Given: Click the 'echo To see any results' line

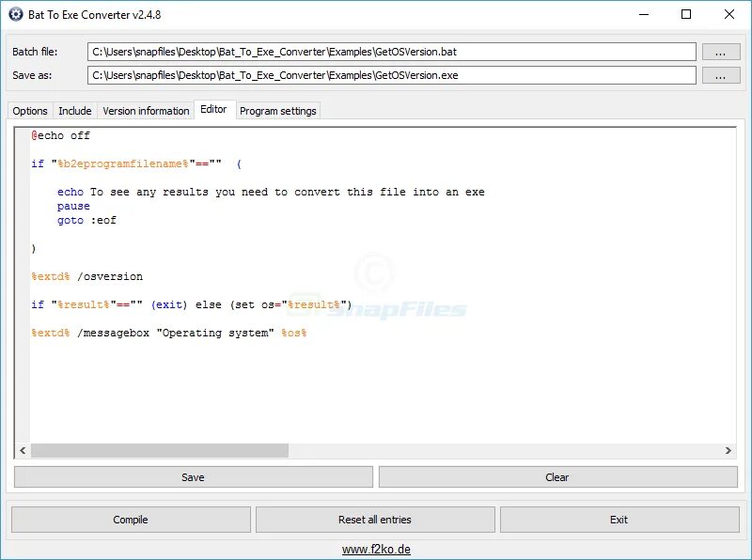Looking at the screenshot, I should tap(271, 193).
